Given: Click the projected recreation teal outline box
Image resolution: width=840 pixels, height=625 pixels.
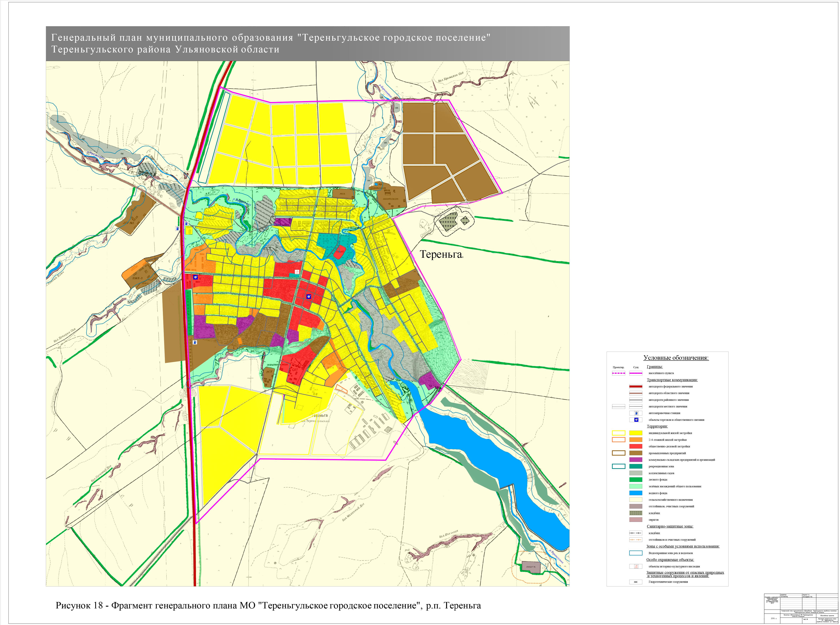Looking at the screenshot, I should [618, 466].
